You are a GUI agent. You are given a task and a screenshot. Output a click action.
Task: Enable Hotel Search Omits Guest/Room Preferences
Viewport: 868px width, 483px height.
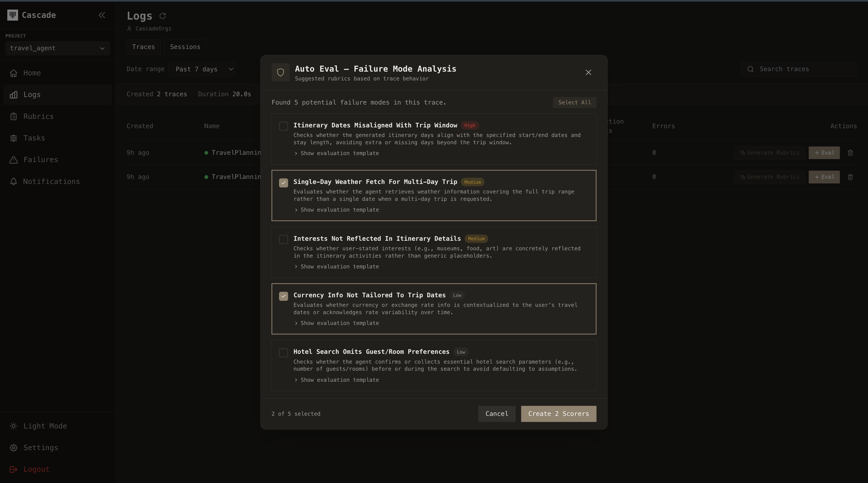tap(283, 353)
